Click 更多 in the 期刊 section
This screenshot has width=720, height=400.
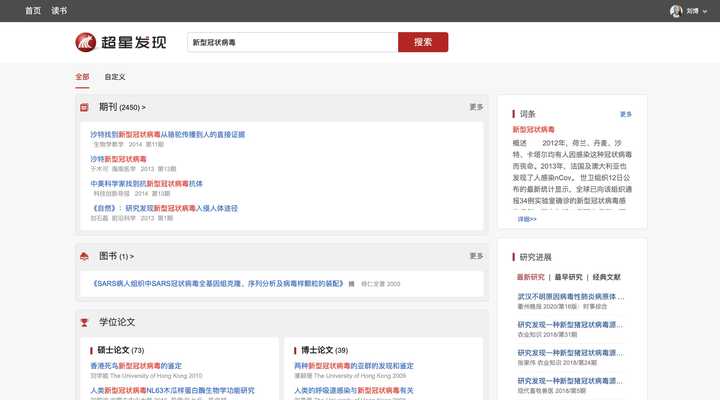click(476, 107)
